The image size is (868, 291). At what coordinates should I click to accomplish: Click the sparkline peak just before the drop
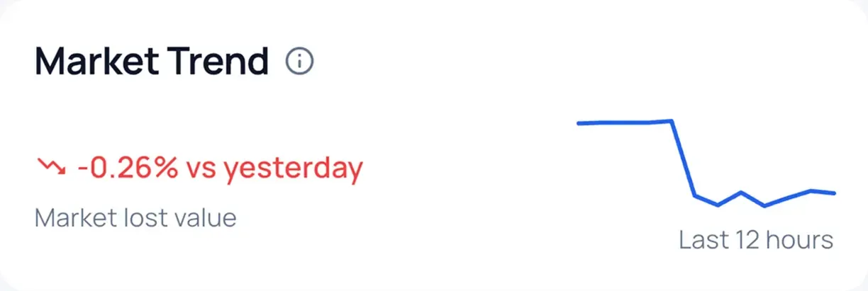pos(671,120)
